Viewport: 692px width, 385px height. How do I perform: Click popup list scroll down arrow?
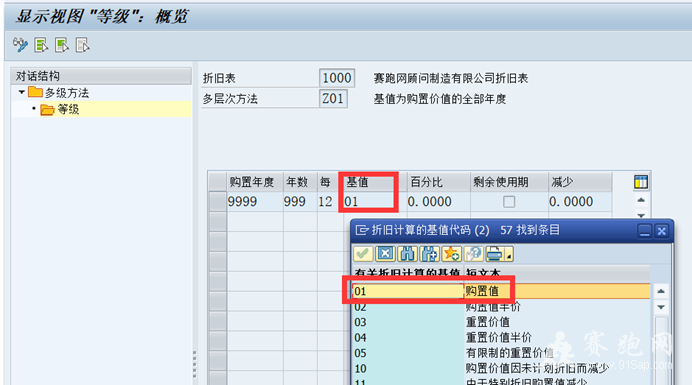coord(661,307)
